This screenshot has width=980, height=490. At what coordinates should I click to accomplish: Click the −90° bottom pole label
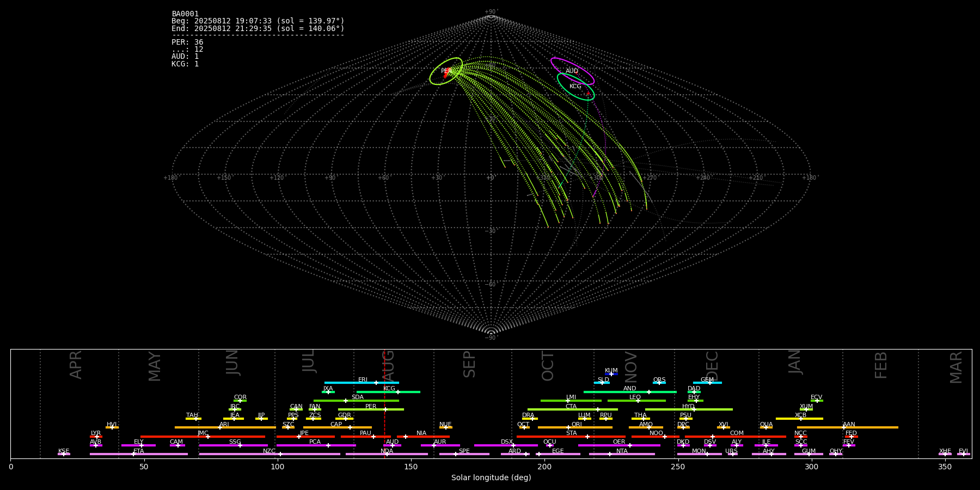tap(491, 338)
